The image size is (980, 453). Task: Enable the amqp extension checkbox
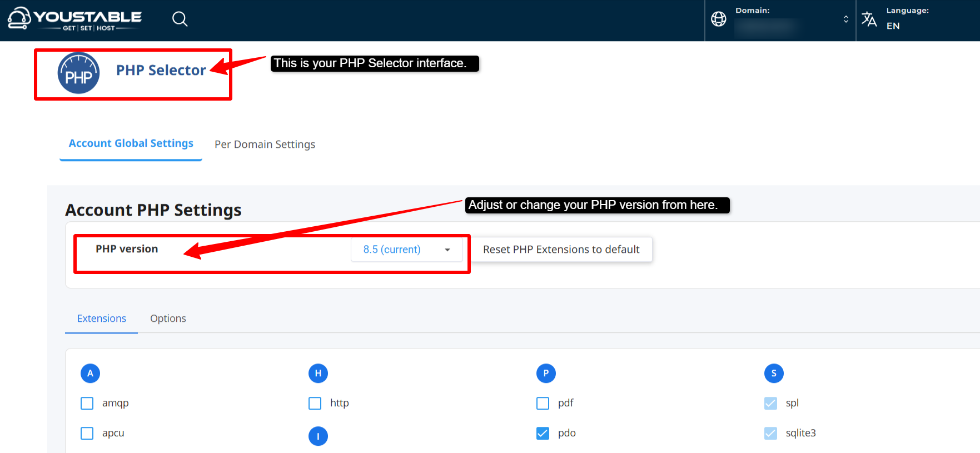87,403
